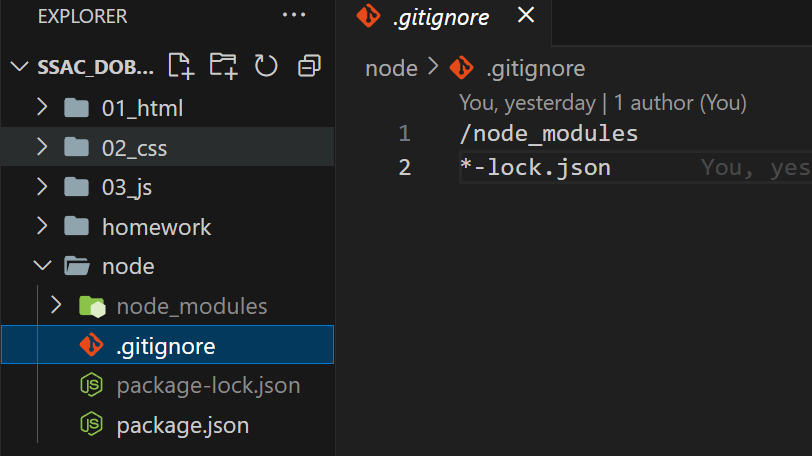Expand the node_modules folder chevron
The width and height of the screenshot is (812, 456).
pos(56,306)
